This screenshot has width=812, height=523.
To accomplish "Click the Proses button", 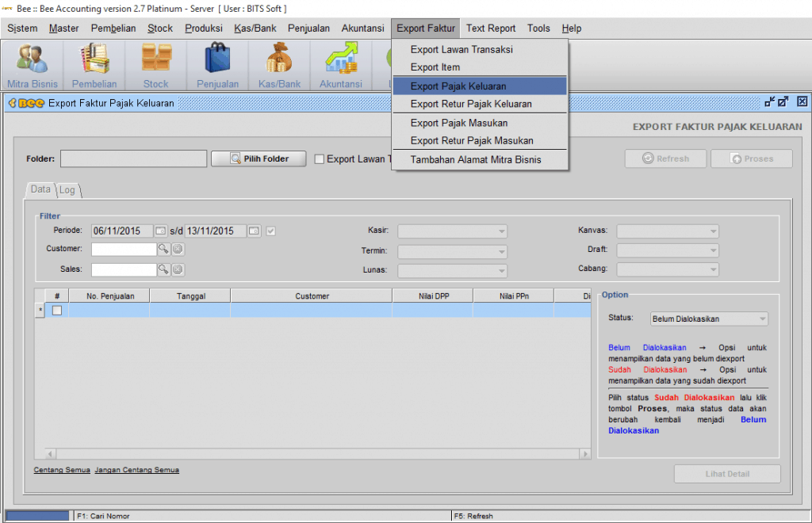I will click(752, 158).
